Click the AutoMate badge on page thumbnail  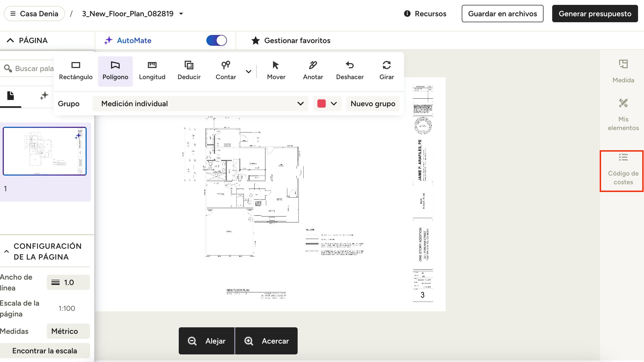coord(78,136)
